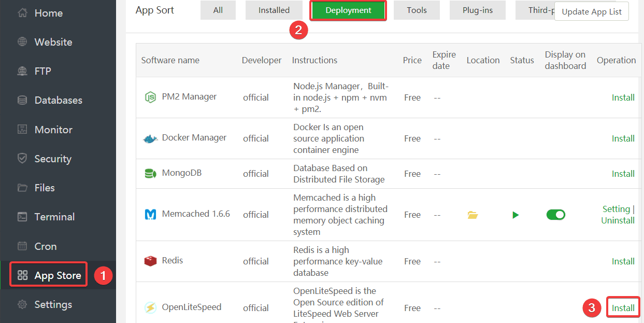Click the MongoDB database icon
The width and height of the screenshot is (644, 323).
coord(150,174)
